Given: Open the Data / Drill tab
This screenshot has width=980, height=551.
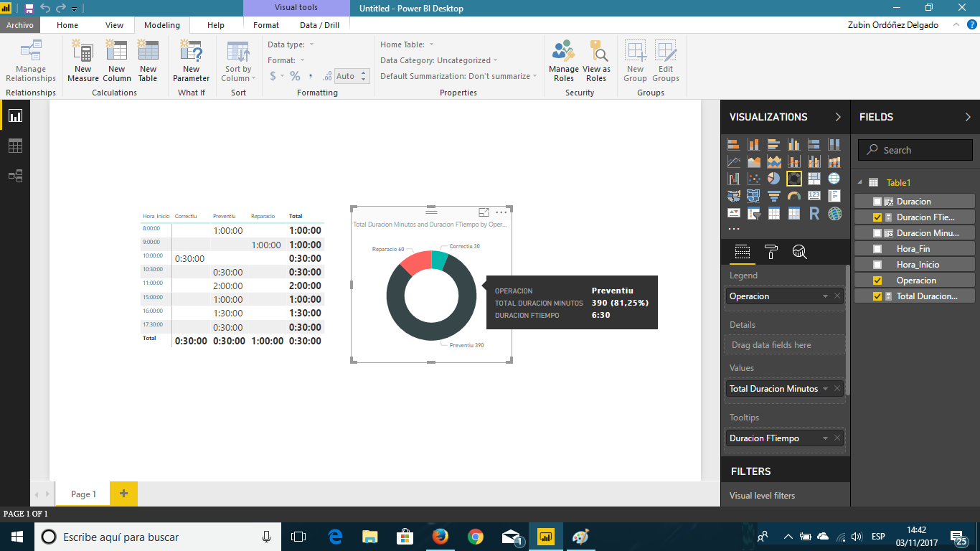Looking at the screenshot, I should (319, 25).
